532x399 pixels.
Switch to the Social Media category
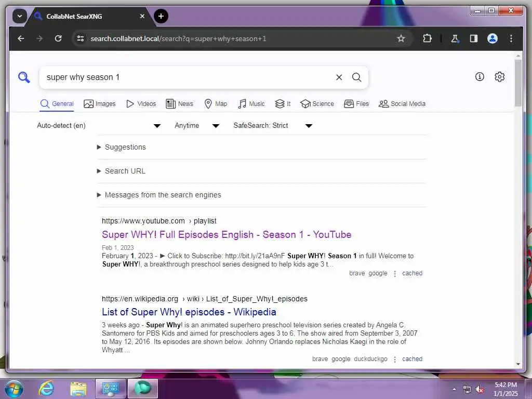point(402,104)
